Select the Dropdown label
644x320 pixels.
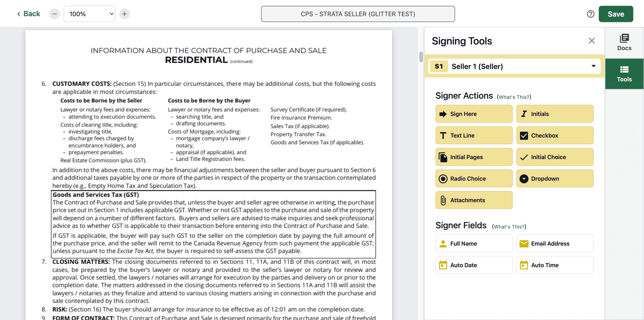(x=545, y=179)
